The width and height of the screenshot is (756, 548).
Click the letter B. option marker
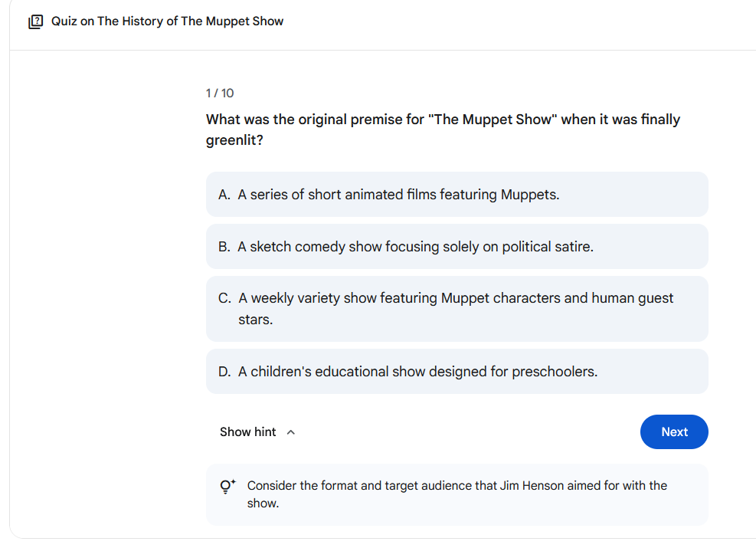pyautogui.click(x=224, y=247)
